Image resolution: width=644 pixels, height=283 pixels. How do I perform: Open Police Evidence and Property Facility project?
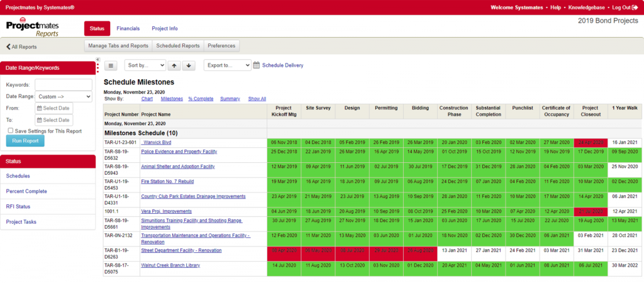point(179,152)
